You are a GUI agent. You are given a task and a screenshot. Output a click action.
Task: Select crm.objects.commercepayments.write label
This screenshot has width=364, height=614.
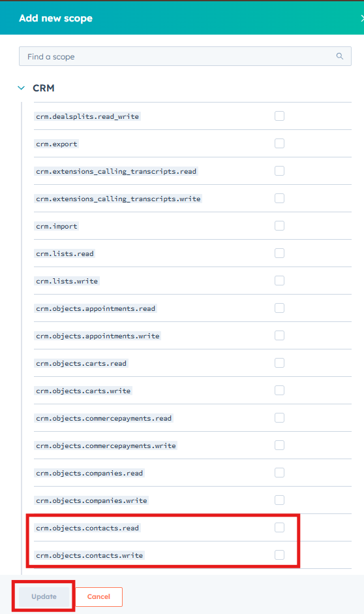(106, 445)
